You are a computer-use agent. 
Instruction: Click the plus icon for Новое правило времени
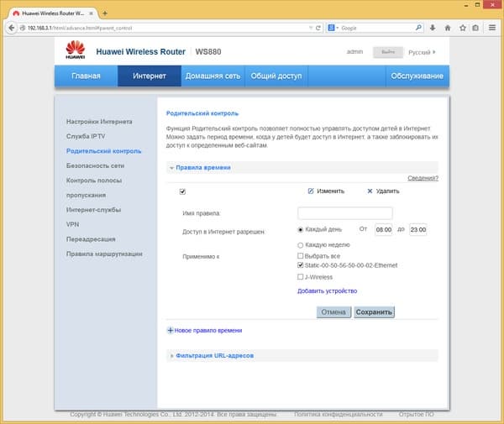tap(171, 330)
